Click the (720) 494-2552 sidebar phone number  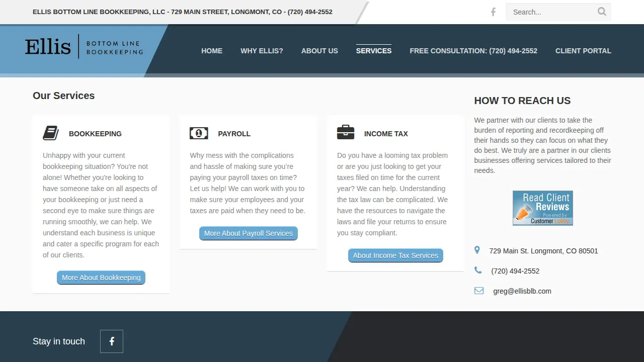coord(515,271)
